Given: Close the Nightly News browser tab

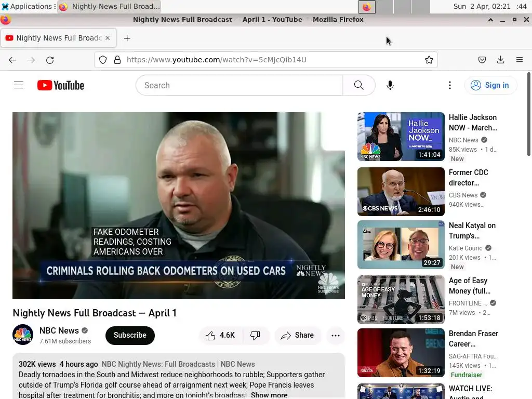Looking at the screenshot, I should tap(108, 38).
